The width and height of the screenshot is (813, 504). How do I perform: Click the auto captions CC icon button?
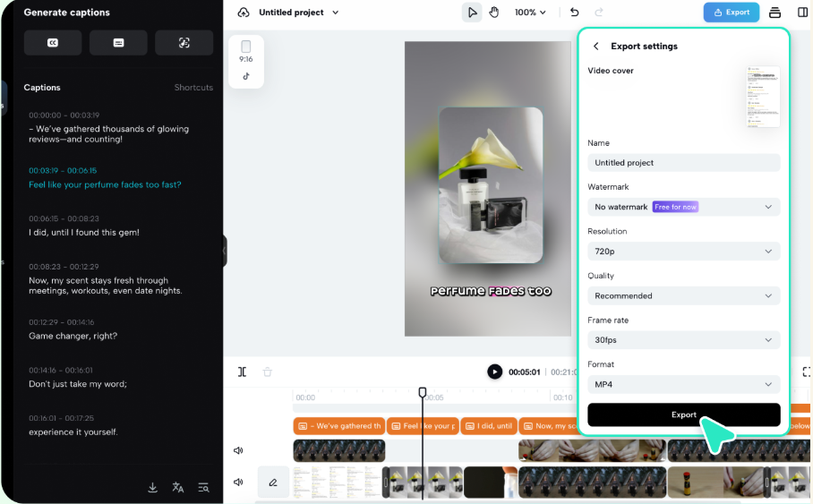click(x=52, y=42)
